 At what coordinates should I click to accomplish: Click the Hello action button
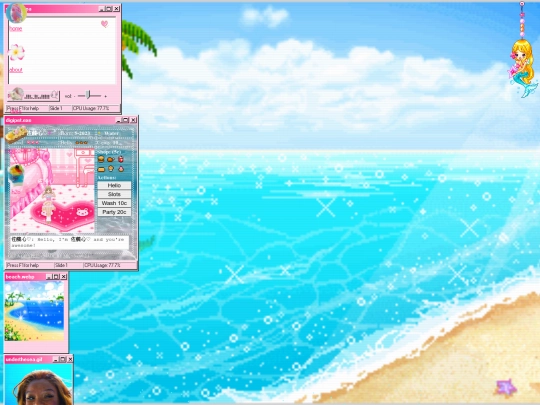(x=114, y=185)
